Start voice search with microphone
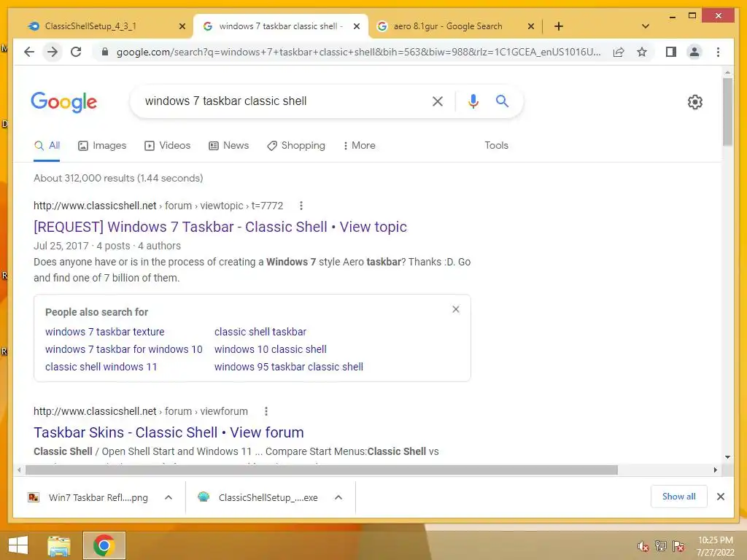This screenshot has width=747, height=560. [x=473, y=101]
